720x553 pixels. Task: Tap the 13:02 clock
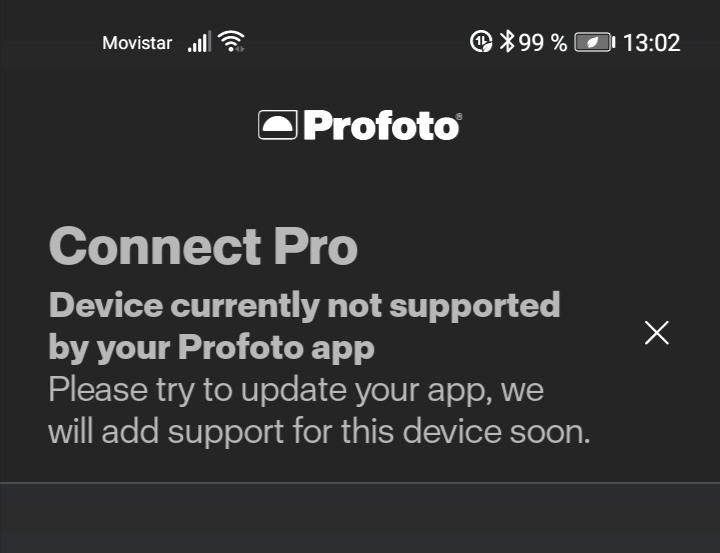[651, 43]
